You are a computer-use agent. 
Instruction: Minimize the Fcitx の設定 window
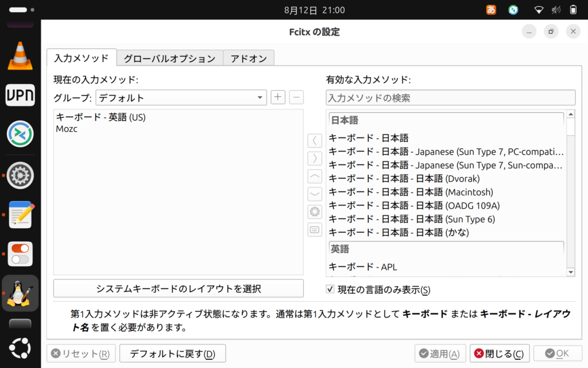[x=529, y=32]
